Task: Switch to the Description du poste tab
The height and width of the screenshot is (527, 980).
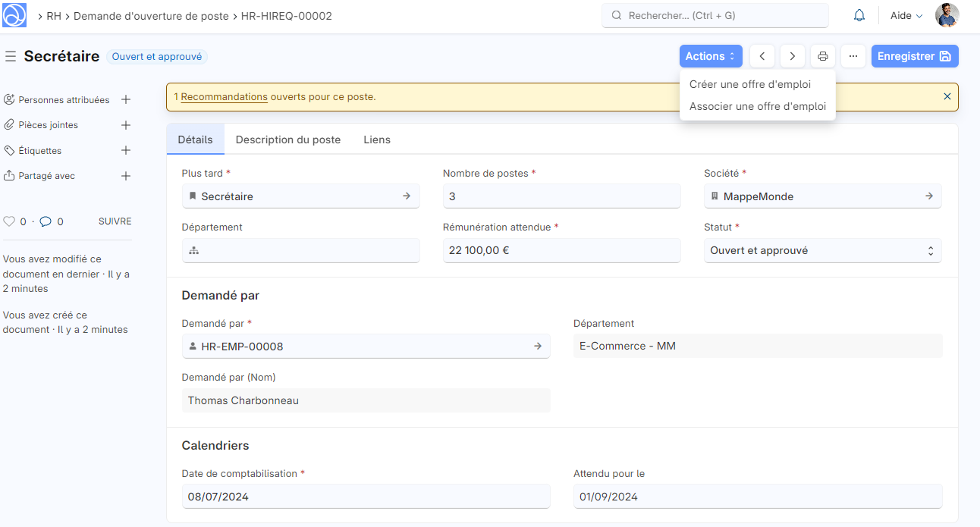Action: coord(287,140)
